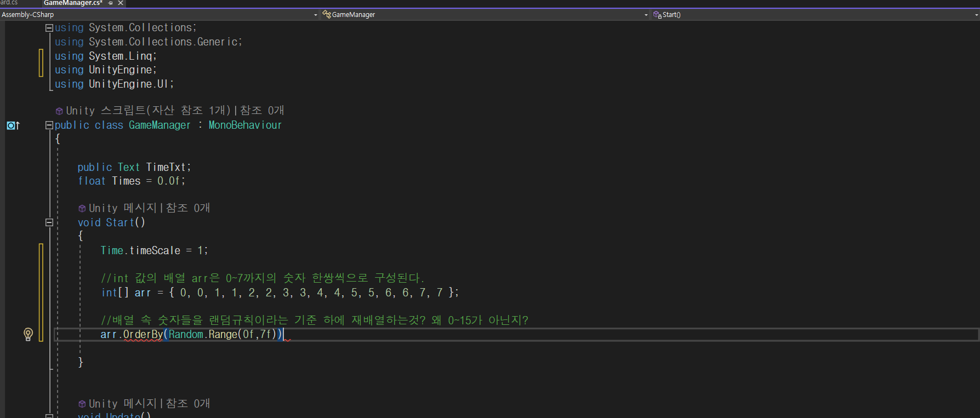Collapse the using directives block
The height and width of the screenshot is (418, 980).
(x=49, y=28)
